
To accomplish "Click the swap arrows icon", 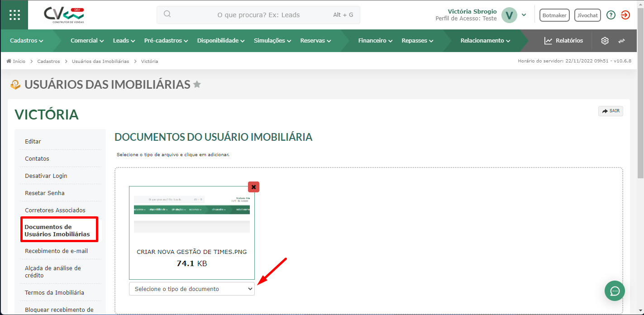I will coord(621,41).
